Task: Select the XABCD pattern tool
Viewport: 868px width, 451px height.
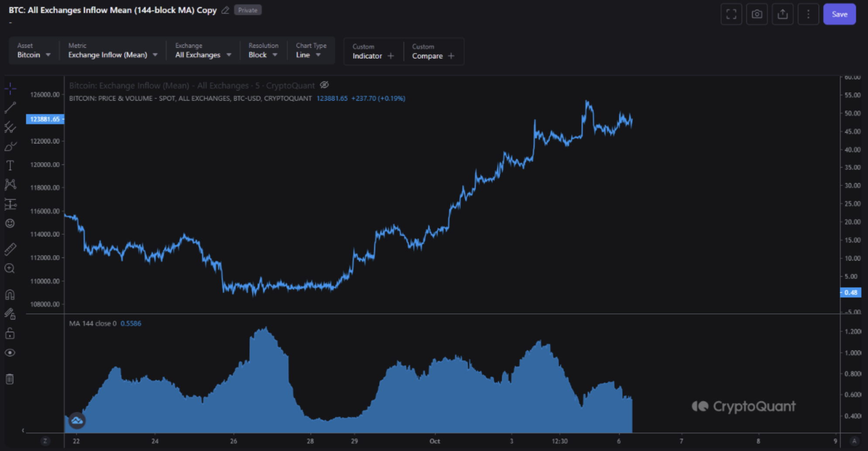Action: (10, 184)
